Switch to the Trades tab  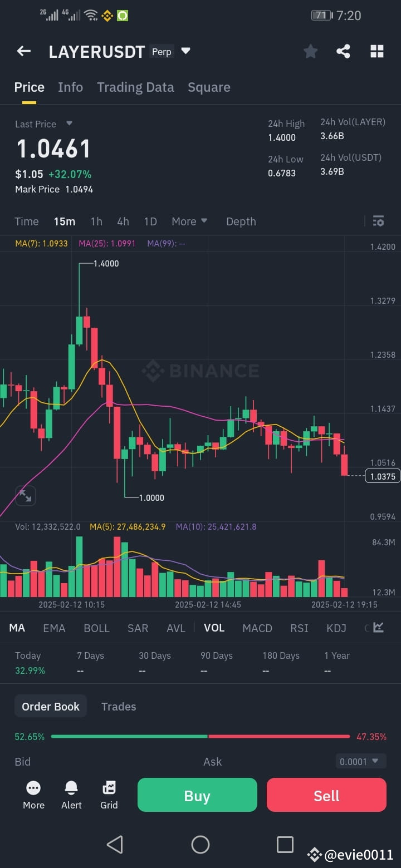pos(119,706)
